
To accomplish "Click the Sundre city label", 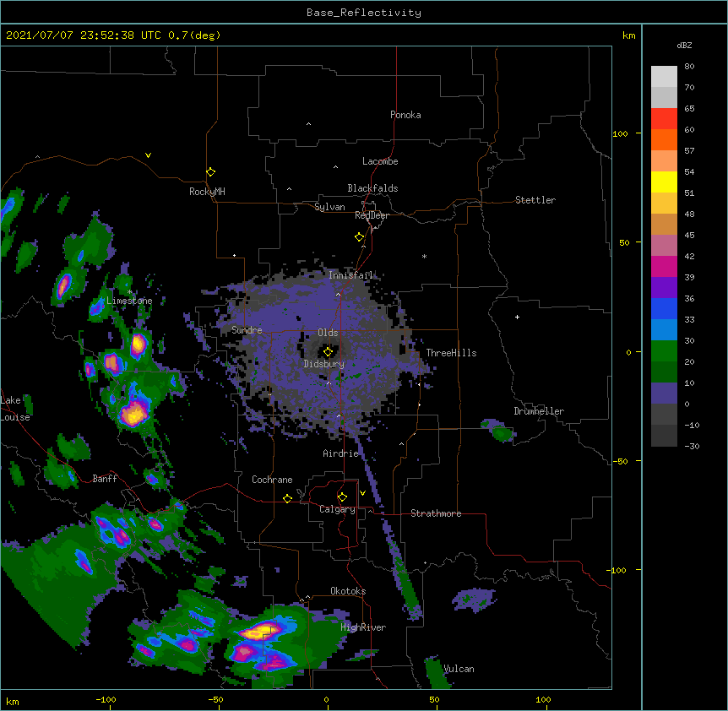I will click(247, 330).
